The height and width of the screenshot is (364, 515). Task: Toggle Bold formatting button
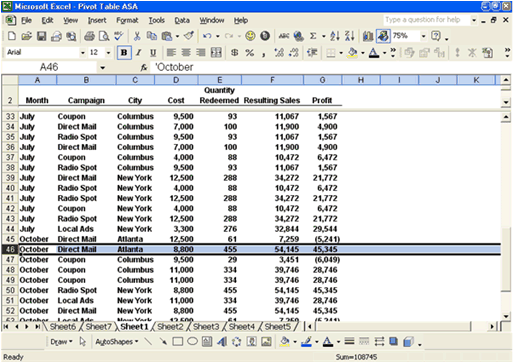pos(124,53)
